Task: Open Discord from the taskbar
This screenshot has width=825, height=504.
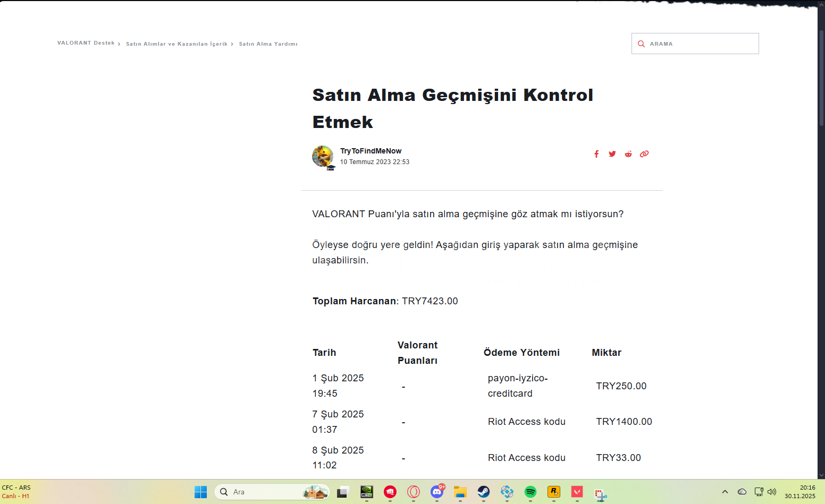Action: [x=437, y=492]
